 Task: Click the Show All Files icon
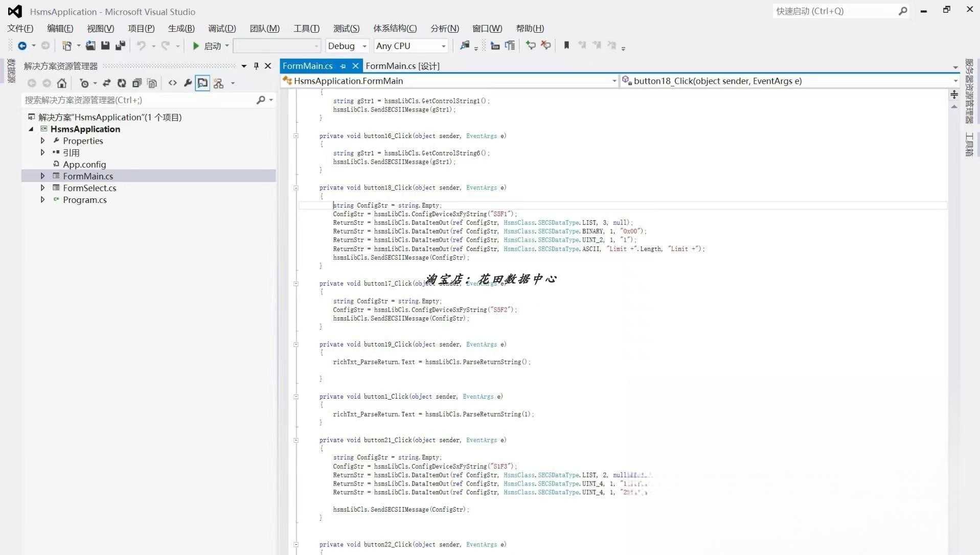(152, 83)
